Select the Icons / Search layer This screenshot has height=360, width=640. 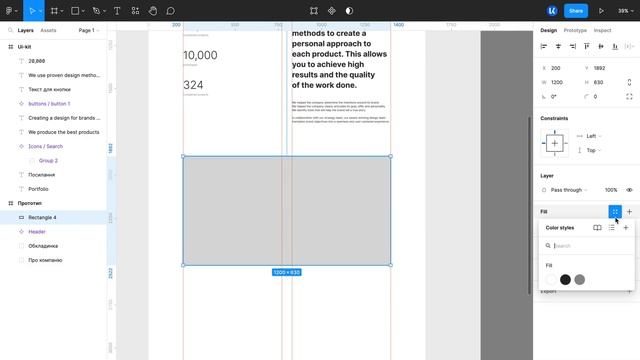(53, 147)
